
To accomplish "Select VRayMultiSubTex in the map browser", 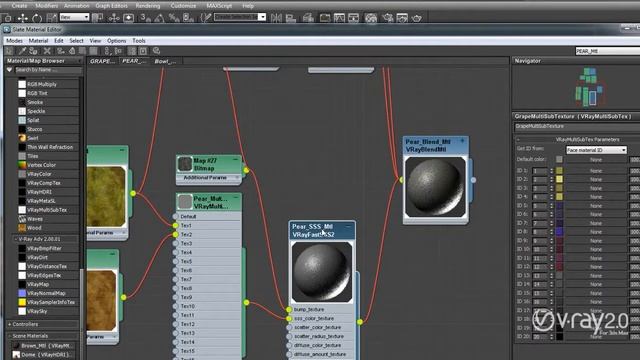I will tap(47, 210).
